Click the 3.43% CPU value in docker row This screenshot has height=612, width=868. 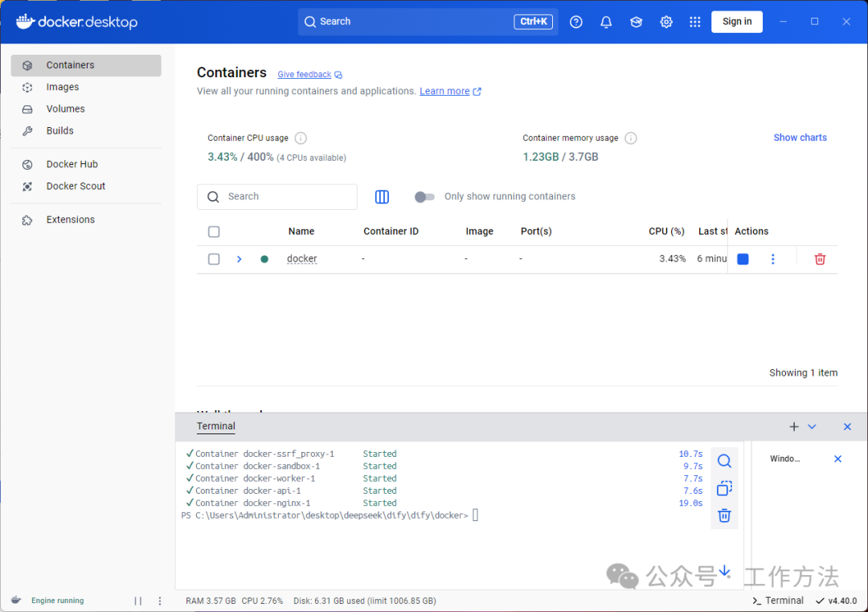(672, 259)
